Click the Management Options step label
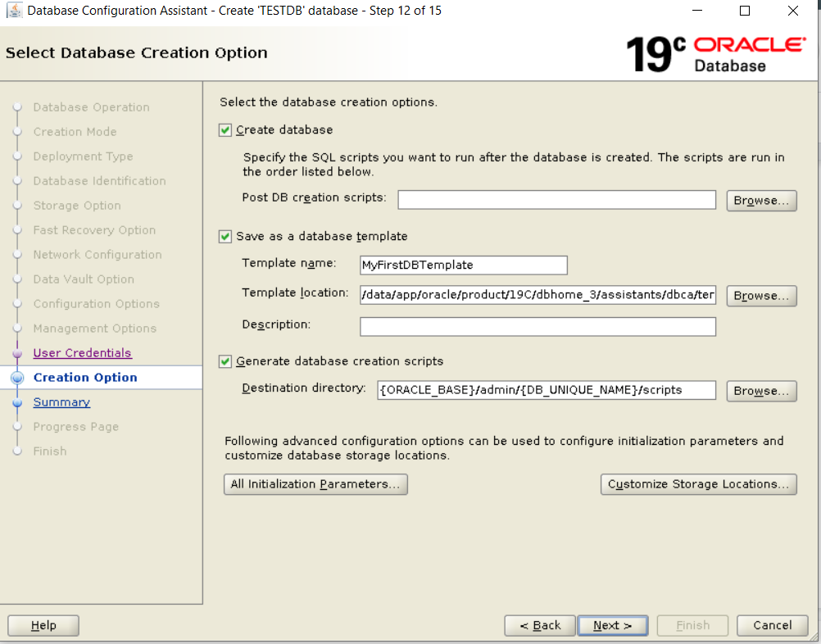This screenshot has height=644, width=821. point(95,329)
